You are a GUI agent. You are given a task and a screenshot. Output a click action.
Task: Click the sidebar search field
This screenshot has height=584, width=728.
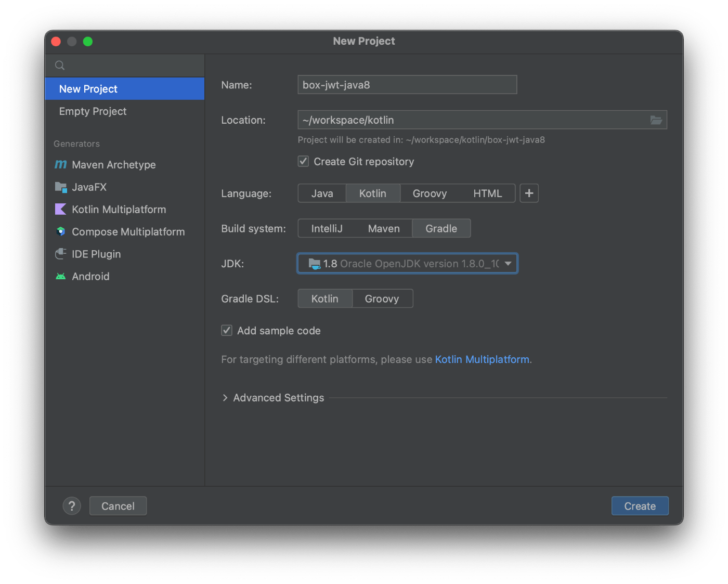click(125, 66)
